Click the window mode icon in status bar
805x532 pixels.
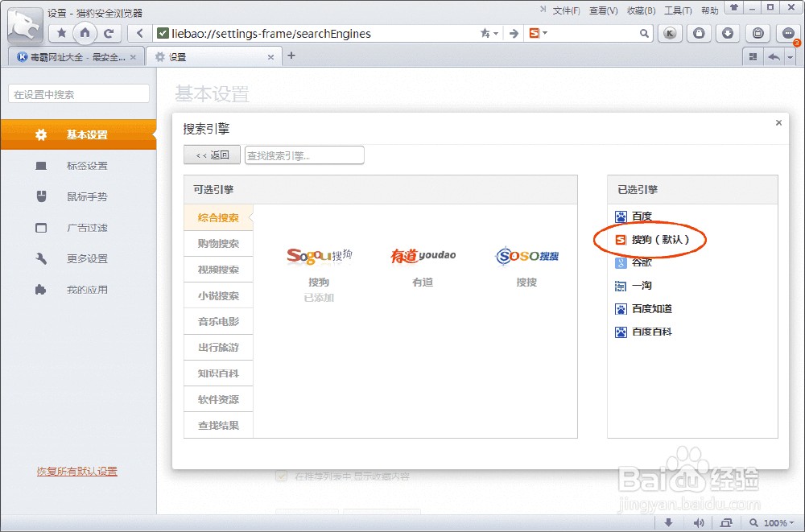click(726, 523)
